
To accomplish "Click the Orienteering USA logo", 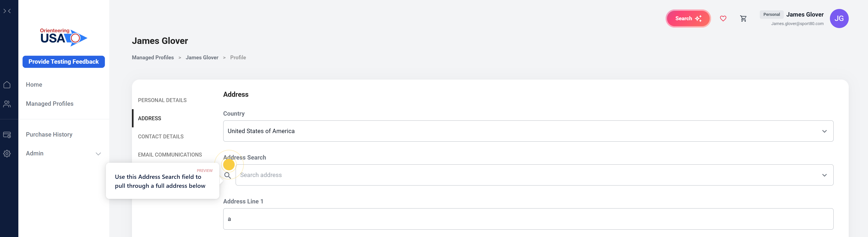I will (x=64, y=37).
